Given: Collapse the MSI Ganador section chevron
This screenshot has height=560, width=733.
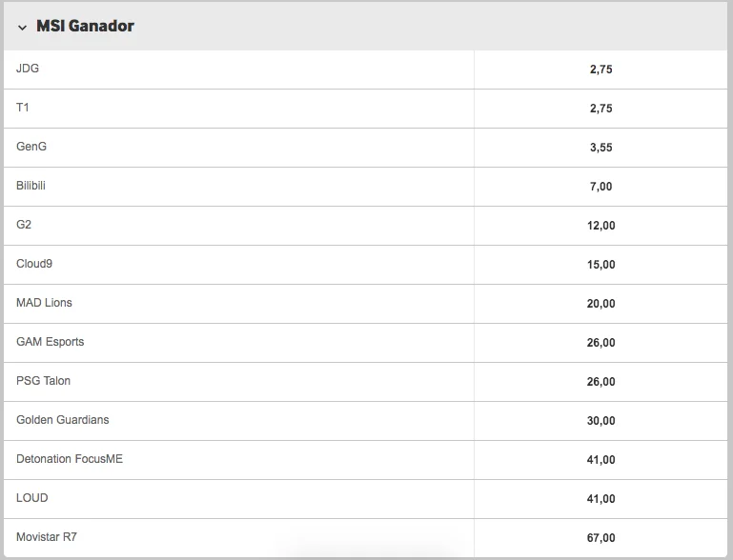Looking at the screenshot, I should click(x=22, y=28).
